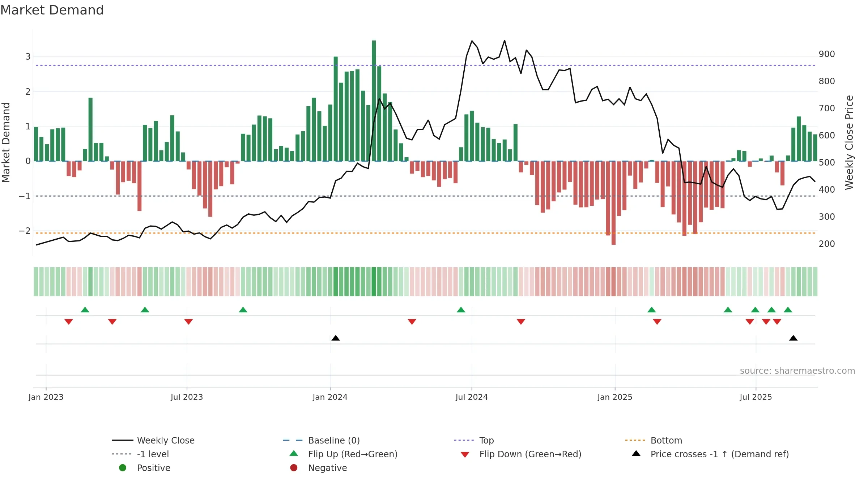
Task: Click the red Negative circle icon
Action: (294, 468)
